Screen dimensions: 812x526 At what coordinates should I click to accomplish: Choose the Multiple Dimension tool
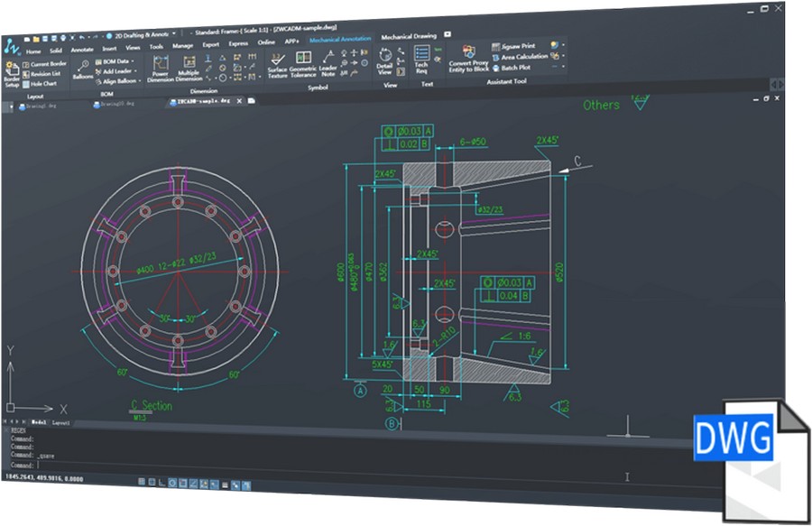tap(189, 69)
